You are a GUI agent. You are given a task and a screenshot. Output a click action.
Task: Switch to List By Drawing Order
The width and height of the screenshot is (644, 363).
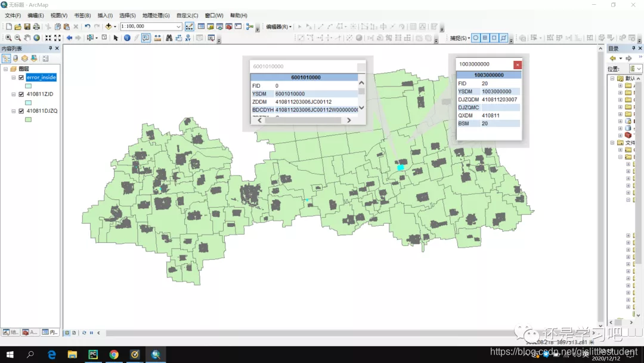click(x=6, y=59)
